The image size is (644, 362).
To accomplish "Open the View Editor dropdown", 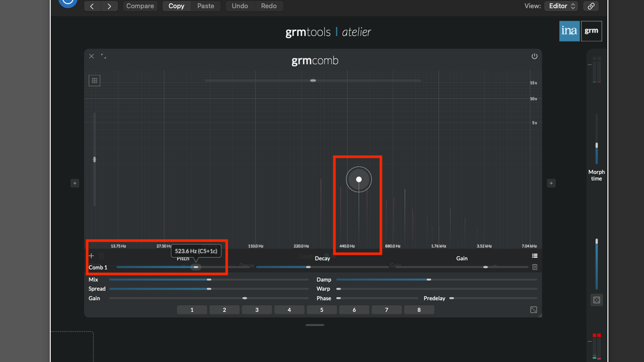I will tap(561, 6).
